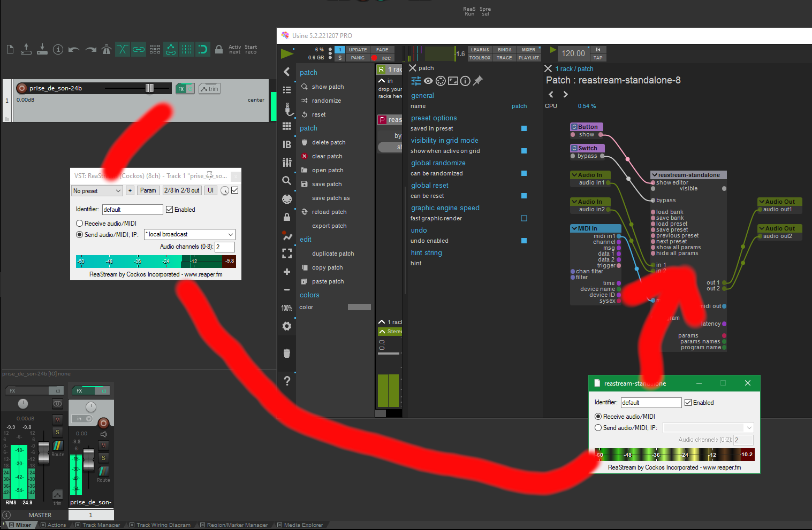The image size is (812, 530).
Task: Click the trash bin icon in sidebar
Action: pyautogui.click(x=287, y=353)
